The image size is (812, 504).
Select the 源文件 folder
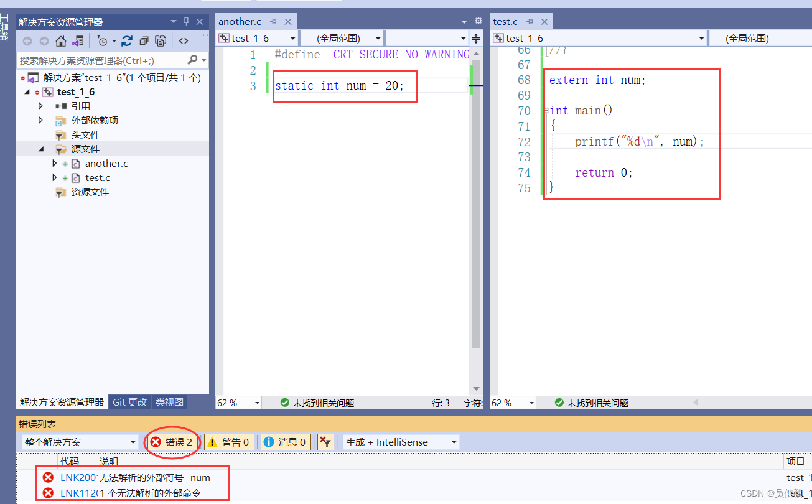click(x=85, y=149)
